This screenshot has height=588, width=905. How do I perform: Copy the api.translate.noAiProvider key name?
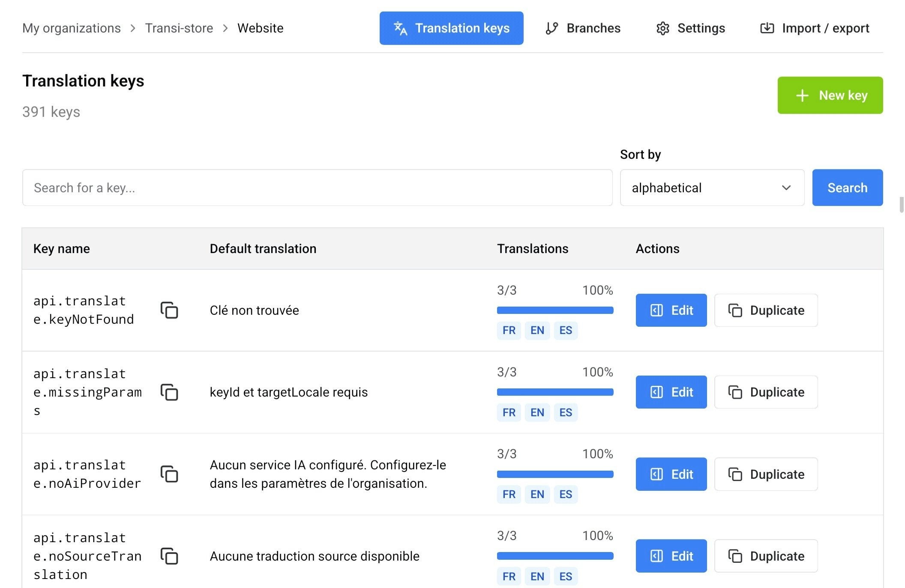pyautogui.click(x=169, y=474)
